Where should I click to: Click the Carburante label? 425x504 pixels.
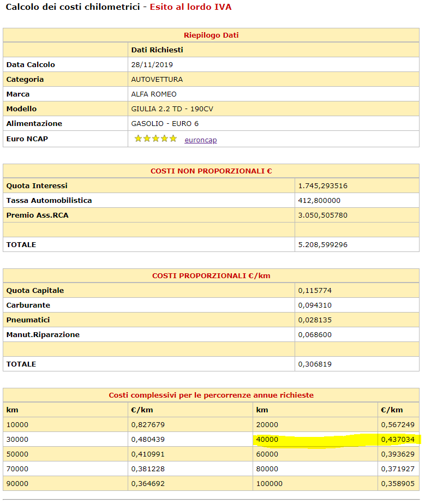click(28, 305)
